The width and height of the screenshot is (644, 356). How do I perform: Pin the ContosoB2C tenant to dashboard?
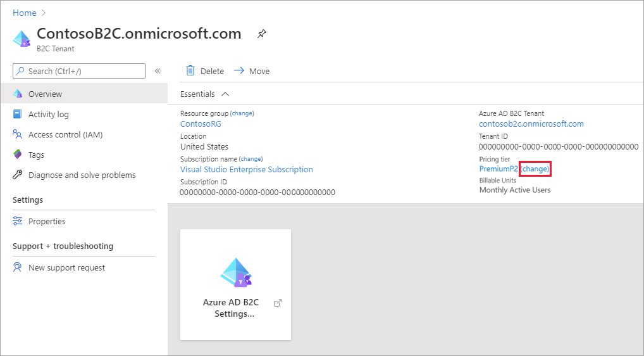262,34
